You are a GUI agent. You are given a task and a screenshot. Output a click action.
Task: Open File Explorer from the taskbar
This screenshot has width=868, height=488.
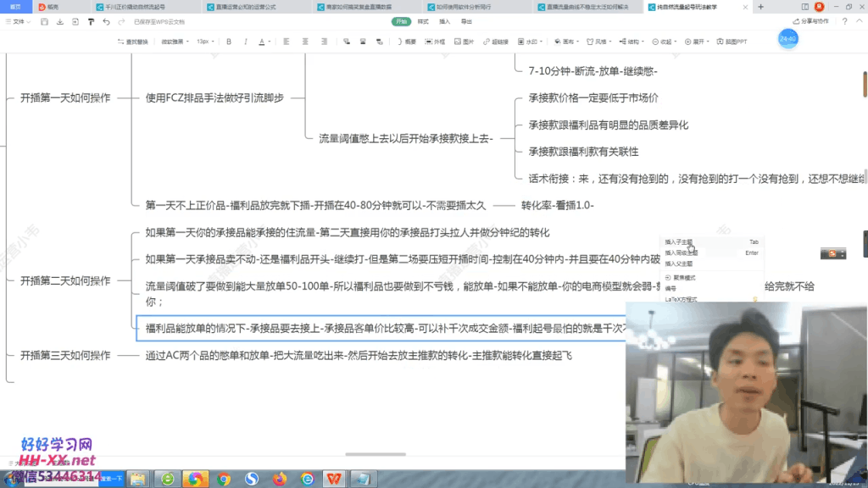tap(137, 479)
